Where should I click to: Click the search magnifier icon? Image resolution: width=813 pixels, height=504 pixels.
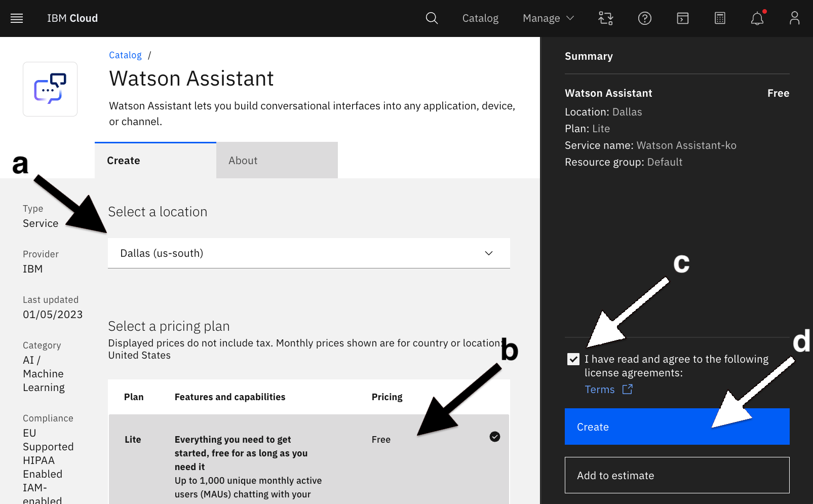[432, 18]
